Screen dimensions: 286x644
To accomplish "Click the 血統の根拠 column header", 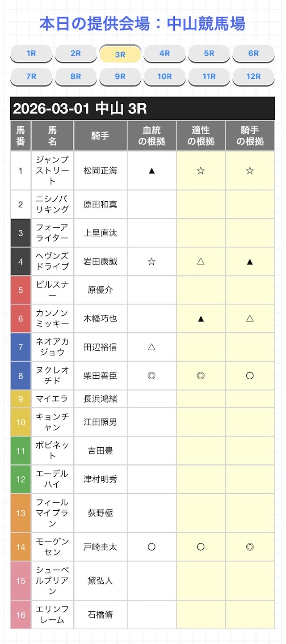I will coord(151,136).
